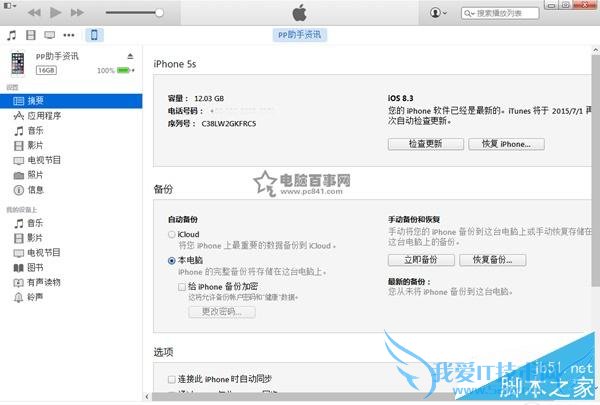Toggle 给 iPhone 备份加密 checkbox
600x405 pixels.
(182, 287)
